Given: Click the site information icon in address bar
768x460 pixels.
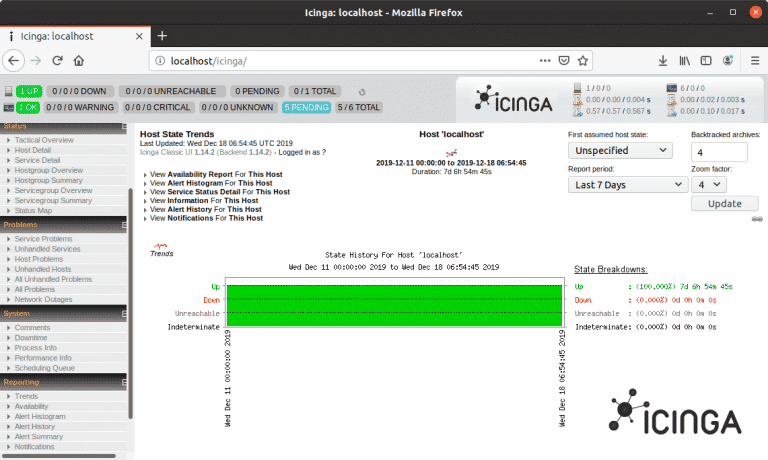Looking at the screenshot, I should (x=160, y=61).
